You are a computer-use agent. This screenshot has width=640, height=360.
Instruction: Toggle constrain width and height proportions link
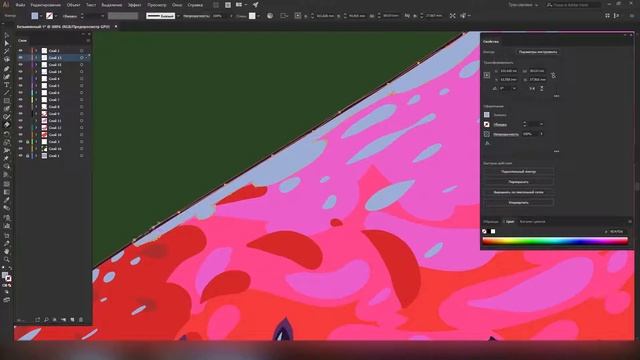pyautogui.click(x=553, y=75)
